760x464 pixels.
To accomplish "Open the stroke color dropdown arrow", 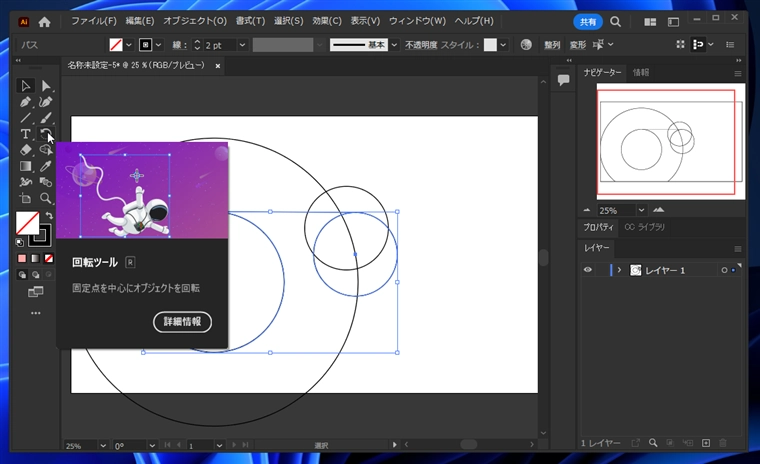I will tap(159, 45).
